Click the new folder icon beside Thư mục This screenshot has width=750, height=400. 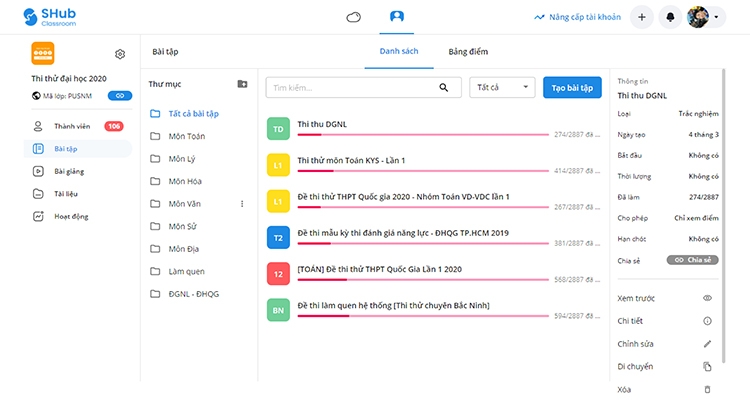pyautogui.click(x=242, y=84)
